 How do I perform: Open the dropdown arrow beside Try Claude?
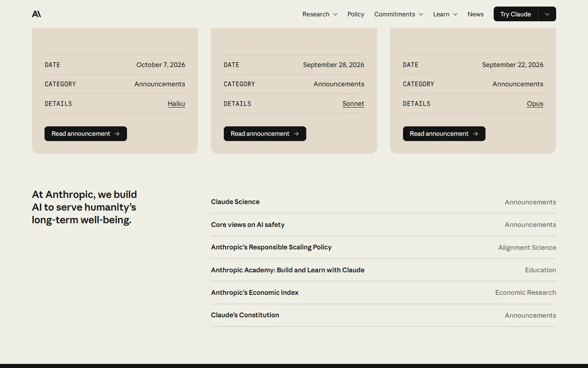pos(547,14)
